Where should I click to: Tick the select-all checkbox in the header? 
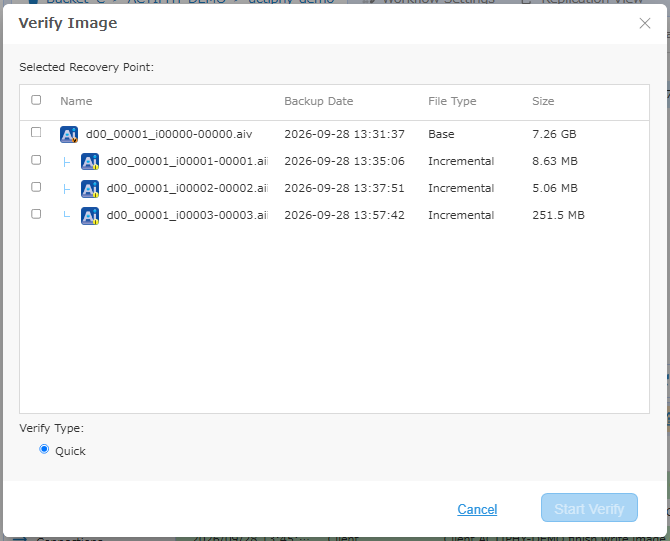[x=36, y=100]
